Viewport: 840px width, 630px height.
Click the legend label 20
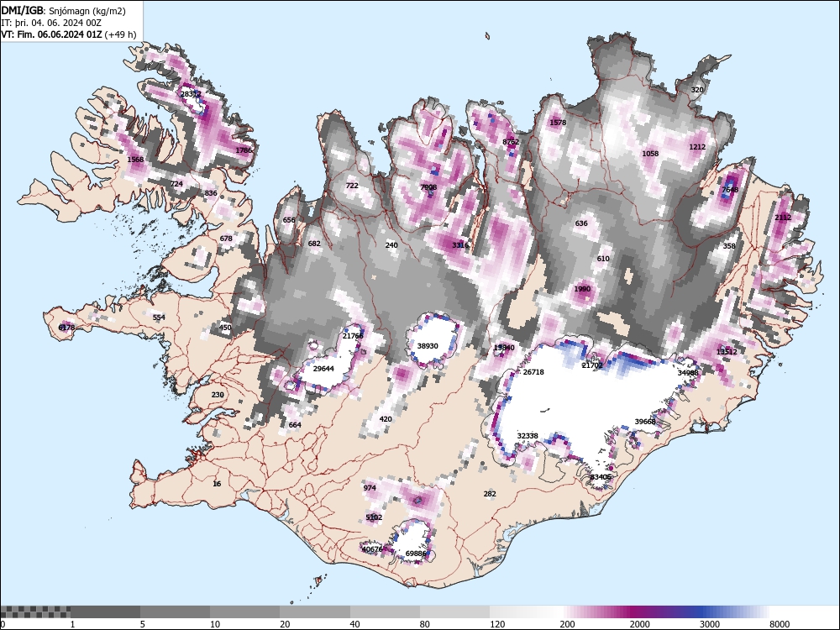[x=285, y=624]
